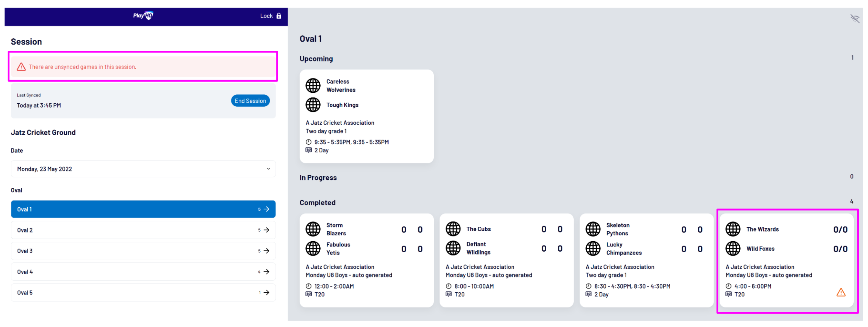
Task: Click Wild Foxes team globe icon
Action: pyautogui.click(x=733, y=249)
